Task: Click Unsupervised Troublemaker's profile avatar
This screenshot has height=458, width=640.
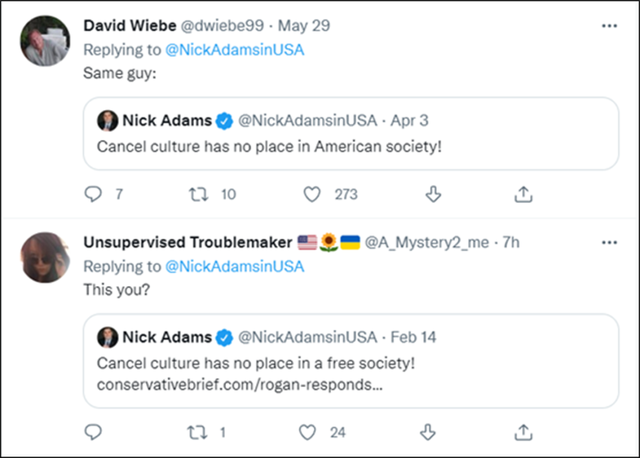Action: tap(48, 260)
